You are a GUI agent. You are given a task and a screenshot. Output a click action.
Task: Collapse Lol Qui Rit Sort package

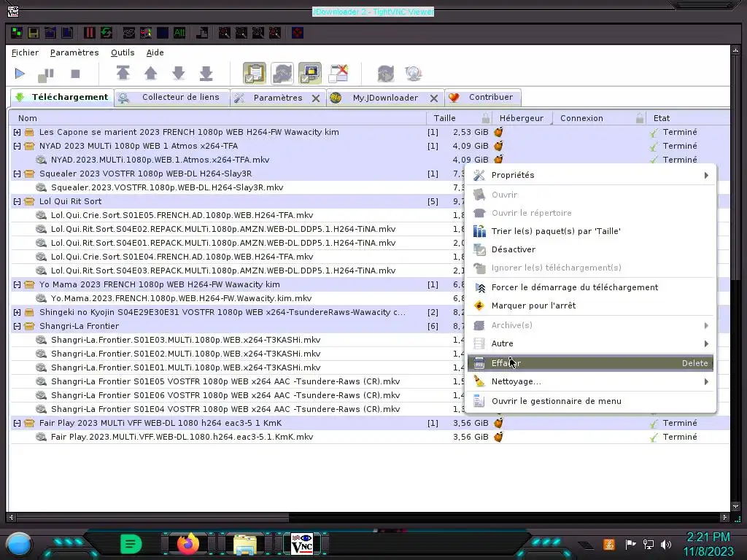click(x=18, y=201)
